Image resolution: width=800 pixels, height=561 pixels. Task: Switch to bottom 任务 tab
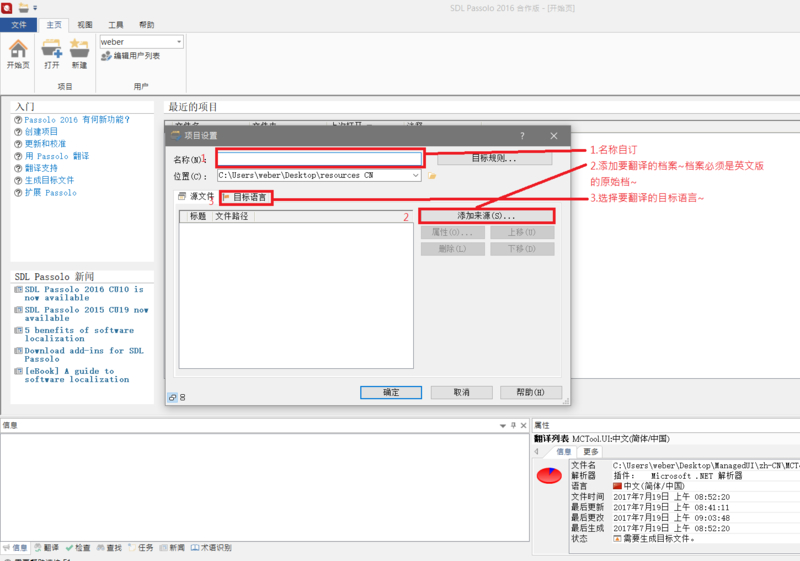pyautogui.click(x=141, y=548)
